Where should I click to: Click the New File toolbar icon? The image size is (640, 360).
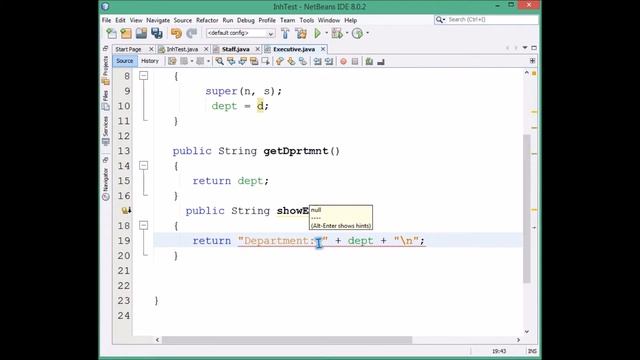click(x=111, y=33)
